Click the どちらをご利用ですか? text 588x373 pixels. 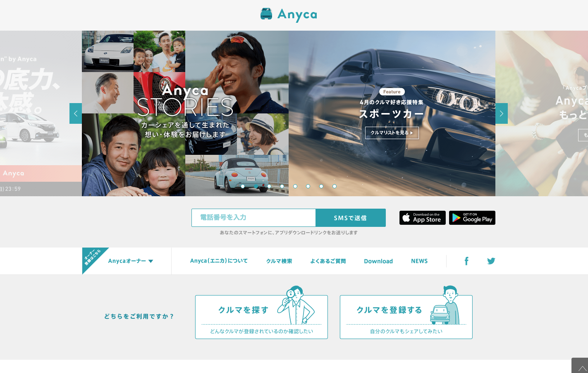(139, 316)
